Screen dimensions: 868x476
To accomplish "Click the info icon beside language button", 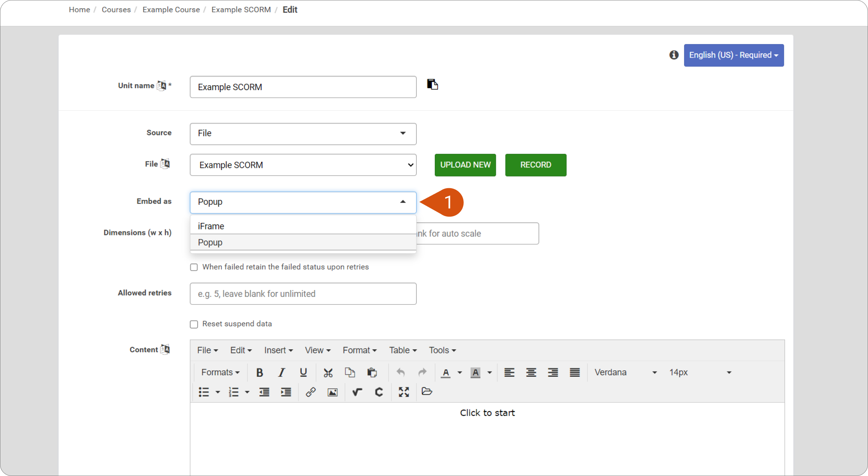I will 674,55.
